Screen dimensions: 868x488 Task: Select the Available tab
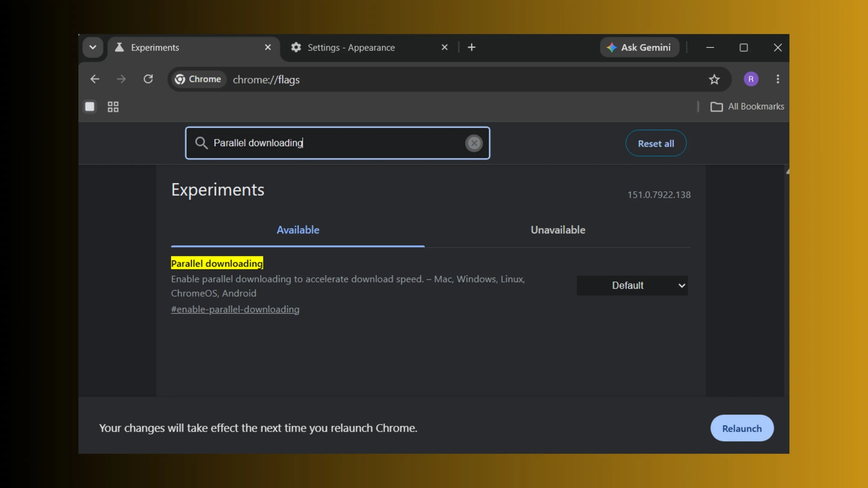[x=298, y=230]
